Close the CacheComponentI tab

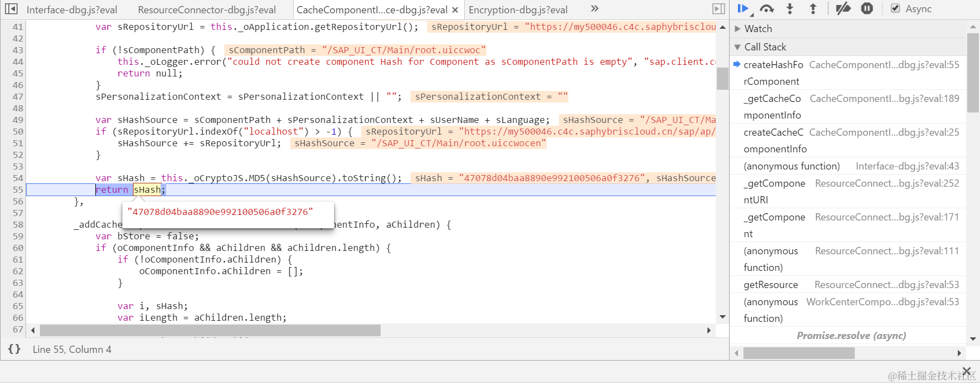pyautogui.click(x=455, y=10)
